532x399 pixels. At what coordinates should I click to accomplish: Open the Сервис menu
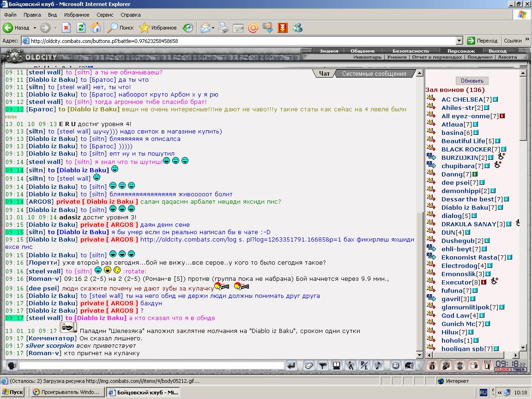tap(105, 15)
